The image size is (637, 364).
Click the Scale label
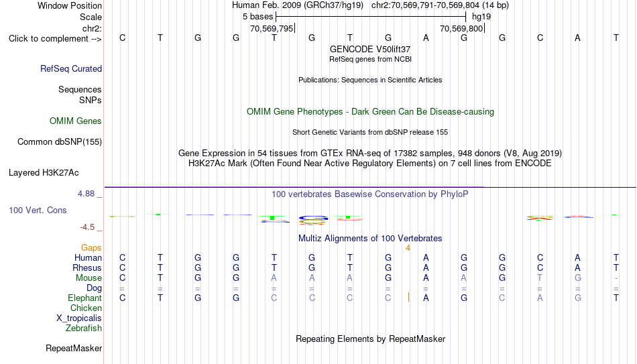[x=91, y=17]
